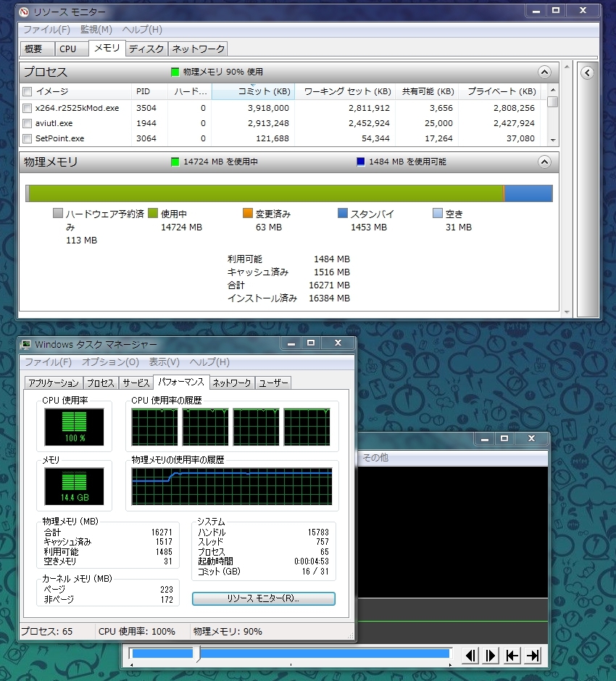Screen dimensions: 616x681
Task: Click the 3,918,000 commit value
Action: [268, 108]
